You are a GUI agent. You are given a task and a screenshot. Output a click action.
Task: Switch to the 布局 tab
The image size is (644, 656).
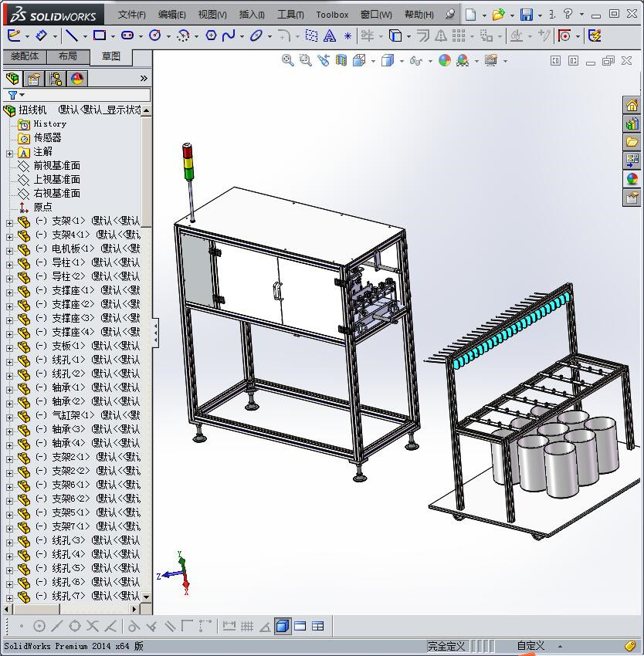68,56
